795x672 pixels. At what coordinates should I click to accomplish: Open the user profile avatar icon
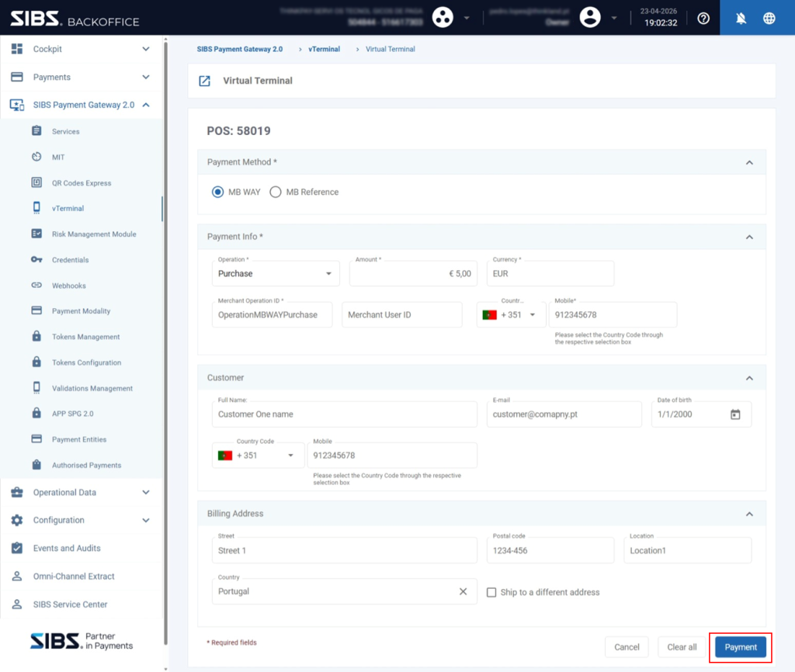click(x=590, y=18)
